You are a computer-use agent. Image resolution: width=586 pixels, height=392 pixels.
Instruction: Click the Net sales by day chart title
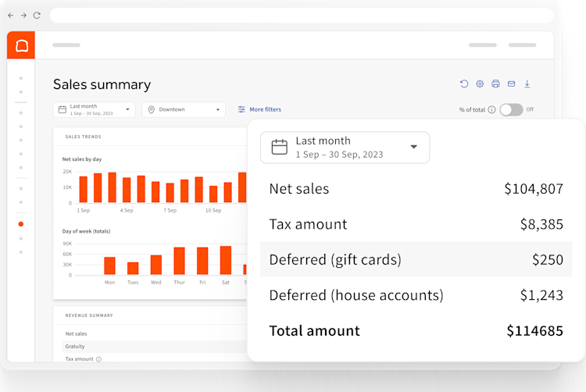[x=82, y=159]
